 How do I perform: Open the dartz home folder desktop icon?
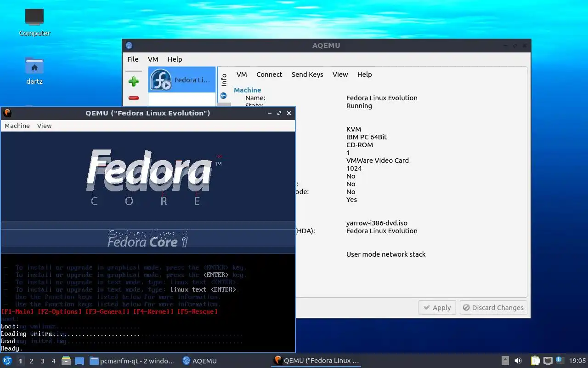(34, 70)
